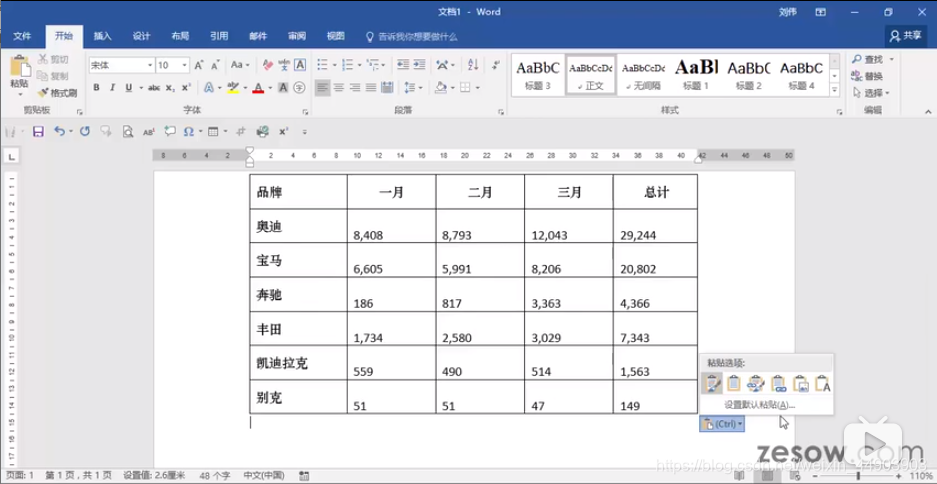Toggle Superscript in Font group
Viewport: 937px width, 484px height.
[x=186, y=87]
